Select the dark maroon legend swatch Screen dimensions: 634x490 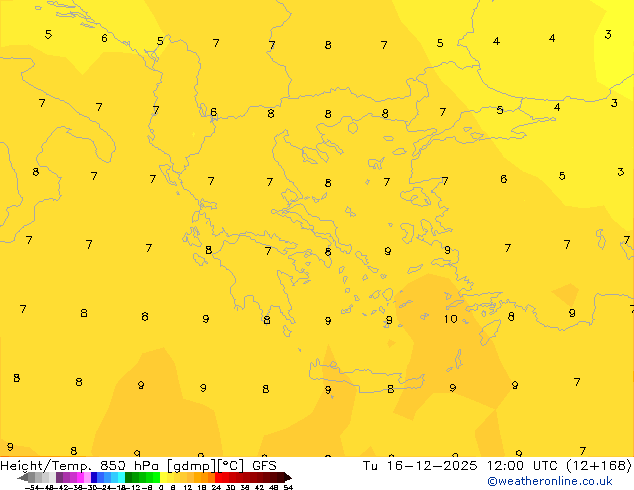[281, 477]
